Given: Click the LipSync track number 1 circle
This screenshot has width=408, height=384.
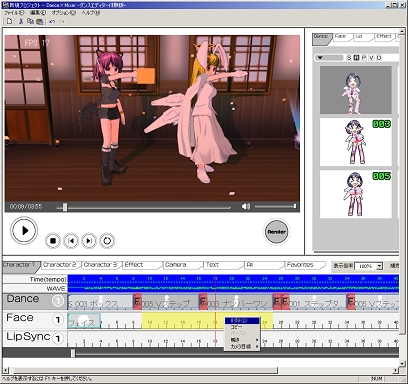Looking at the screenshot, I should pyautogui.click(x=58, y=339).
